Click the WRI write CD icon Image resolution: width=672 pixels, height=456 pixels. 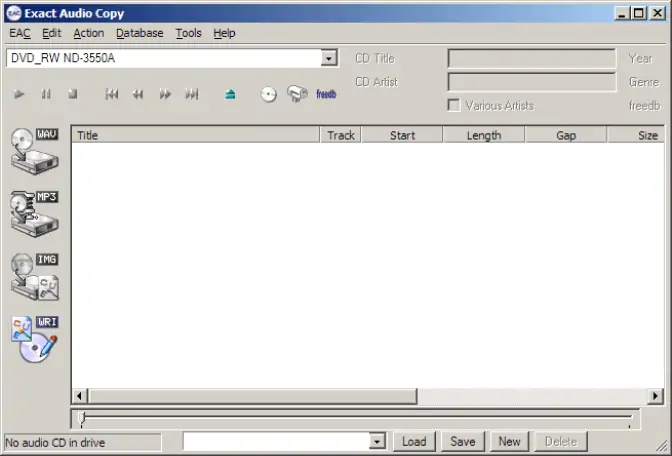pyautogui.click(x=34, y=339)
